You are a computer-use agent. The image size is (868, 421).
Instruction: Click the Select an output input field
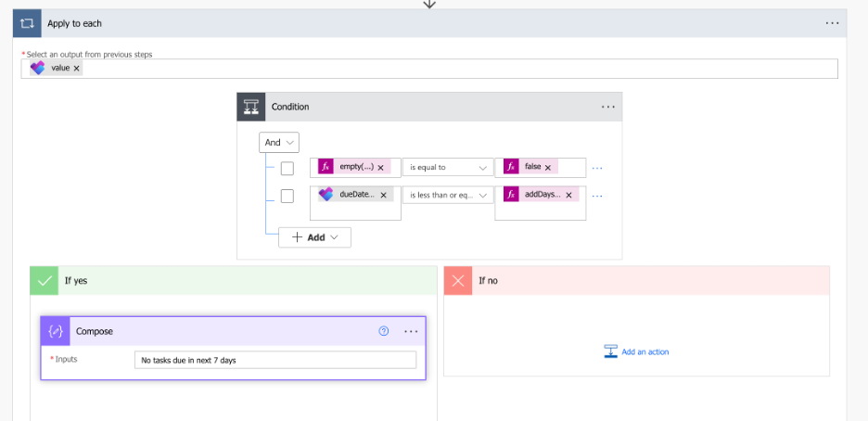tap(429, 69)
